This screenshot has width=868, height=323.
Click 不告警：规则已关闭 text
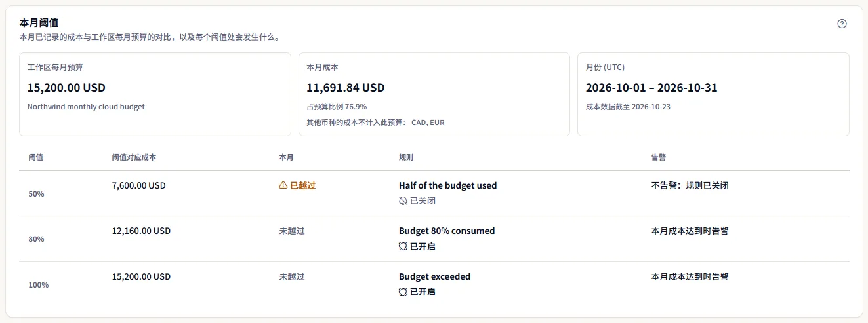[690, 185]
